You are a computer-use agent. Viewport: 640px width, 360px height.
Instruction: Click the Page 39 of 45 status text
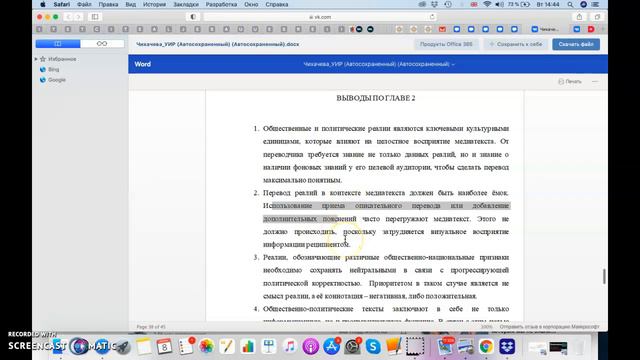tap(151, 327)
